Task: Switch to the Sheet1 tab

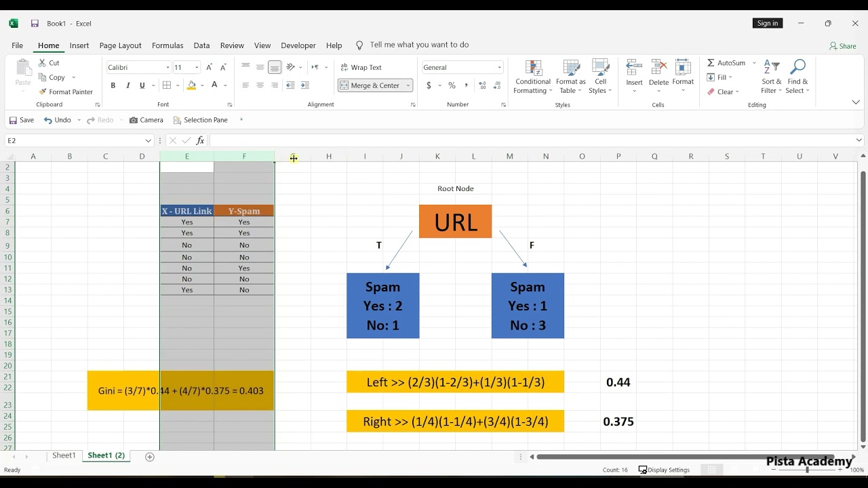Action: point(64,455)
